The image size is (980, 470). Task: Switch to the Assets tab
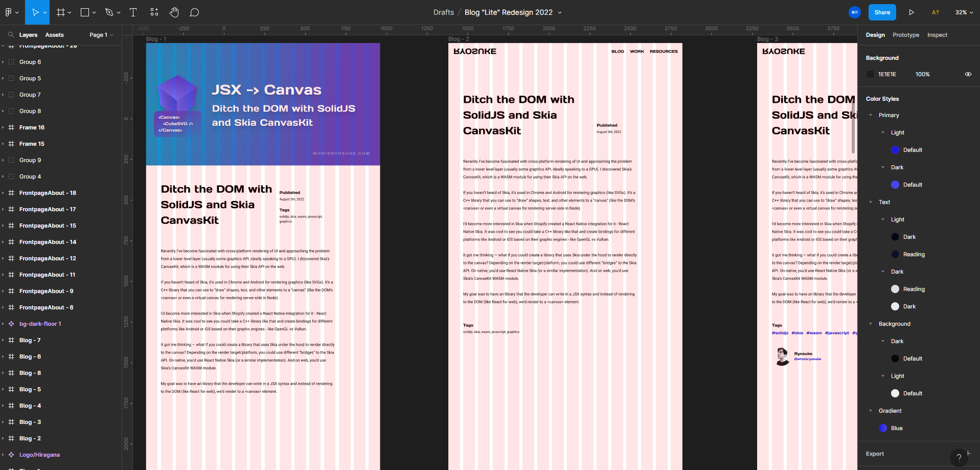click(x=54, y=35)
